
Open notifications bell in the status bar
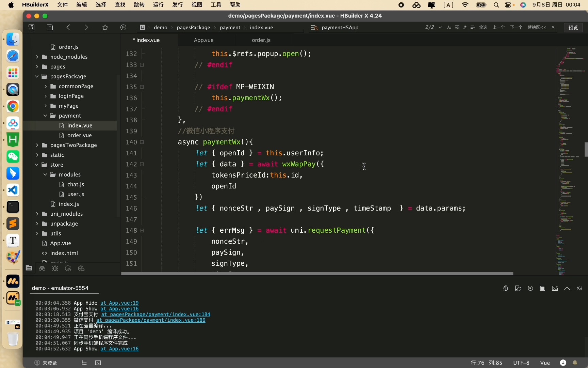coord(575,363)
